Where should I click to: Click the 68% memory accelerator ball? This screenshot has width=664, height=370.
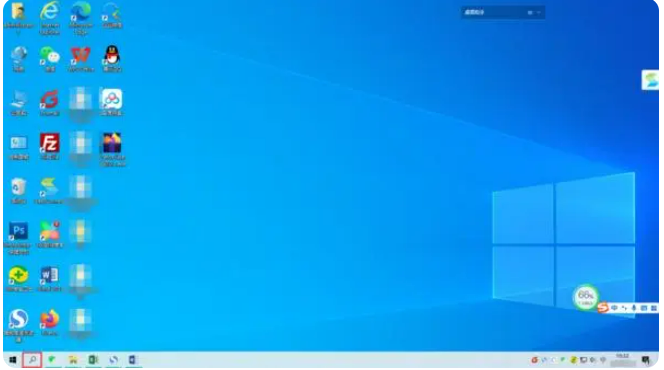[586, 297]
